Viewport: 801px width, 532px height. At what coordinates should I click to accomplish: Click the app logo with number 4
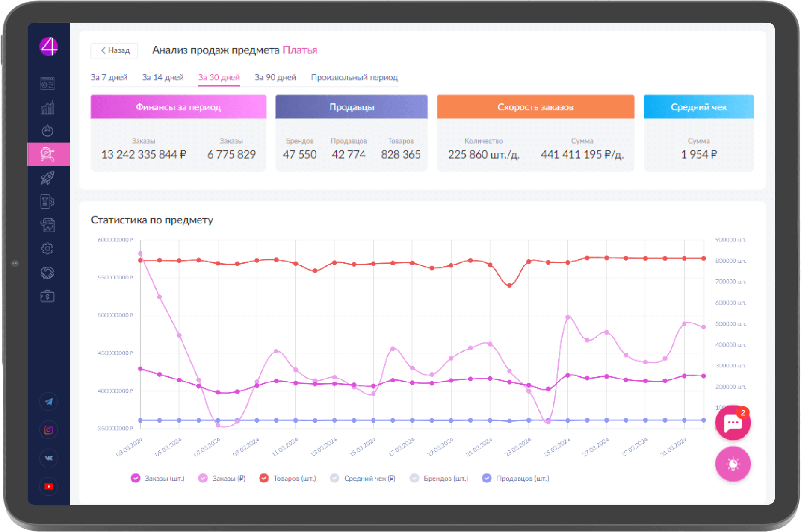49,46
